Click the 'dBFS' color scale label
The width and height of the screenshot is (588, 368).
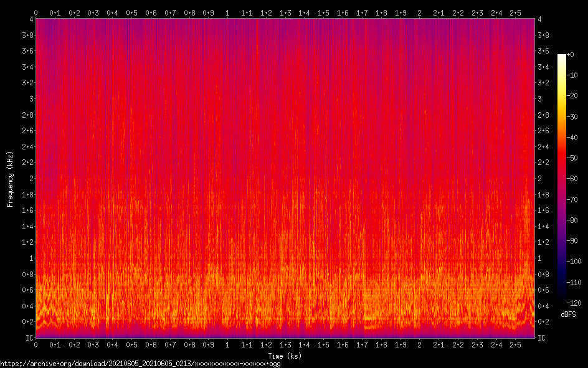pyautogui.click(x=568, y=314)
